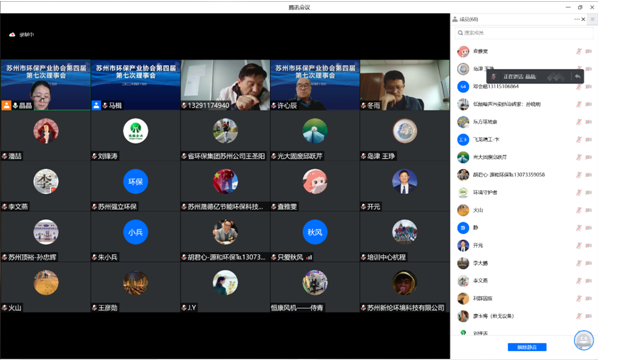The height and width of the screenshot is (360, 618).
Task: Toggle camera for 李文燕 in member list
Action: point(589,281)
